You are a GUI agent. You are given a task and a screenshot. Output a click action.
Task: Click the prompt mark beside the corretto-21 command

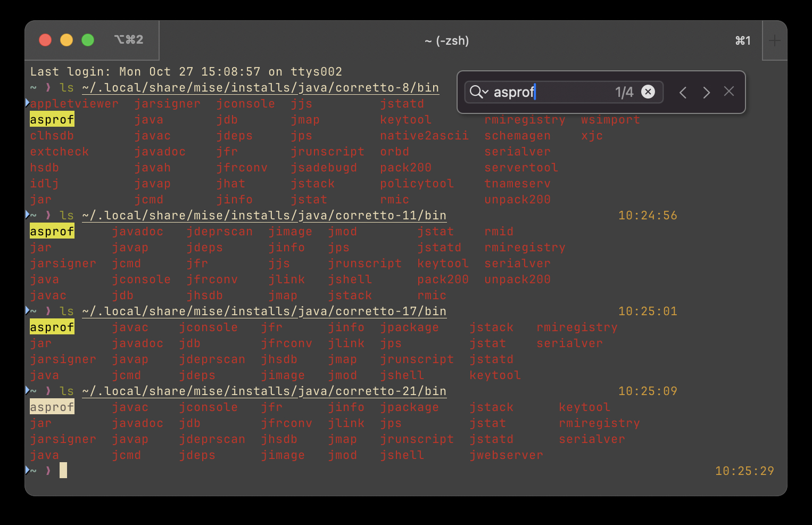click(28, 390)
